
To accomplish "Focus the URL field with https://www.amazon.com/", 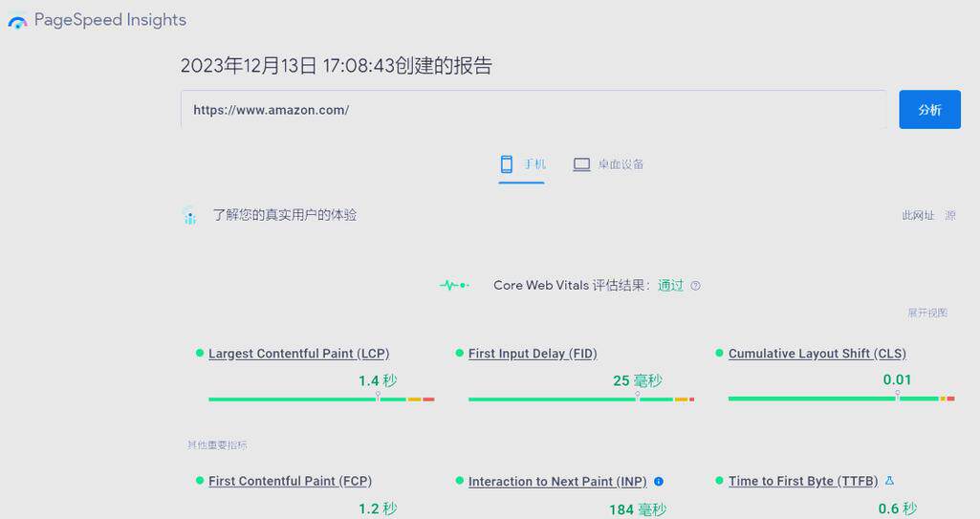I will click(534, 110).
